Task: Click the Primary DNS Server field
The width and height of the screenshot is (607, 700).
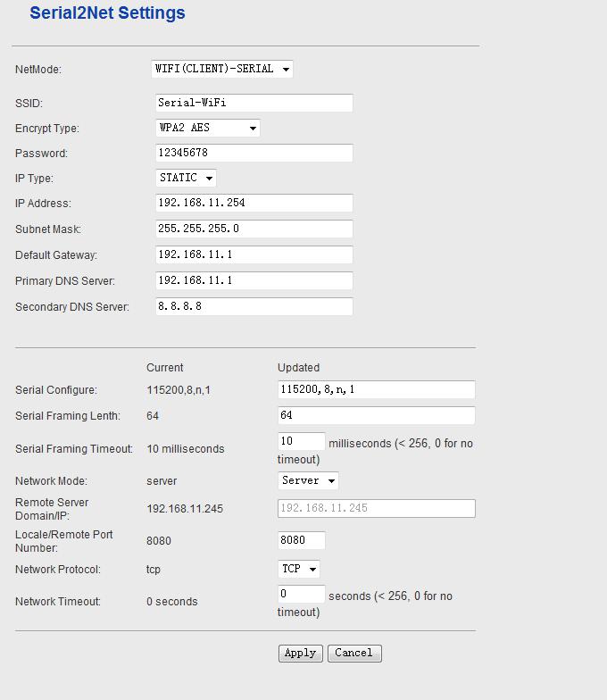Action: point(254,281)
